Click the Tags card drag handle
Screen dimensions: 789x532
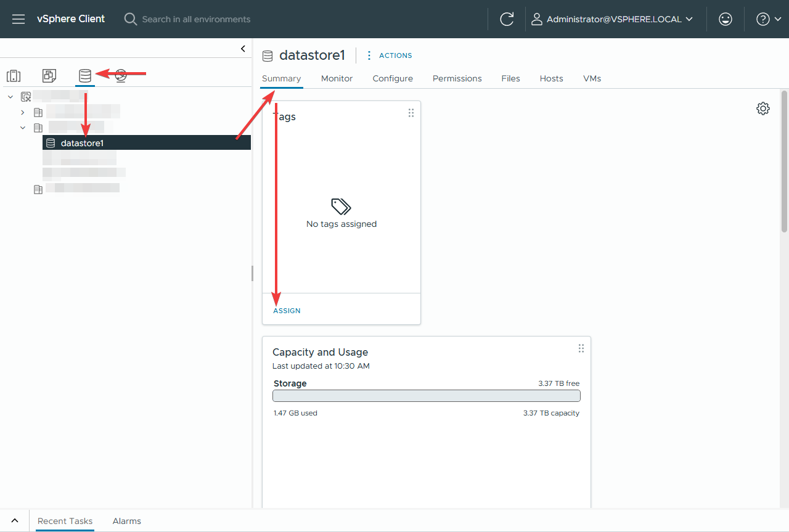tap(411, 113)
